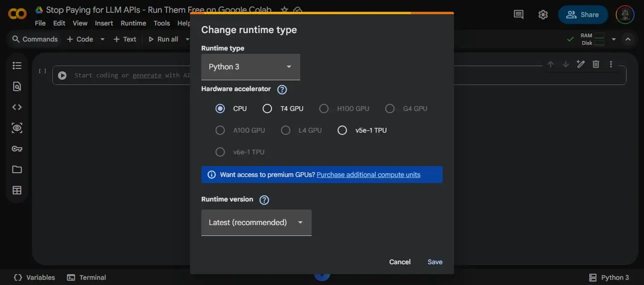Image resolution: width=644 pixels, height=285 pixels.
Task: Open the Variables panel
Action: coord(34,277)
